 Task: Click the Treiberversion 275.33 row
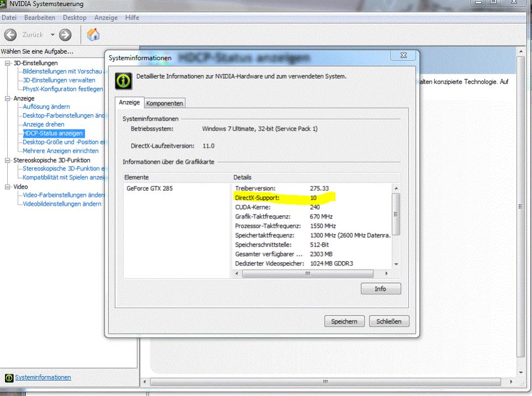[312, 188]
